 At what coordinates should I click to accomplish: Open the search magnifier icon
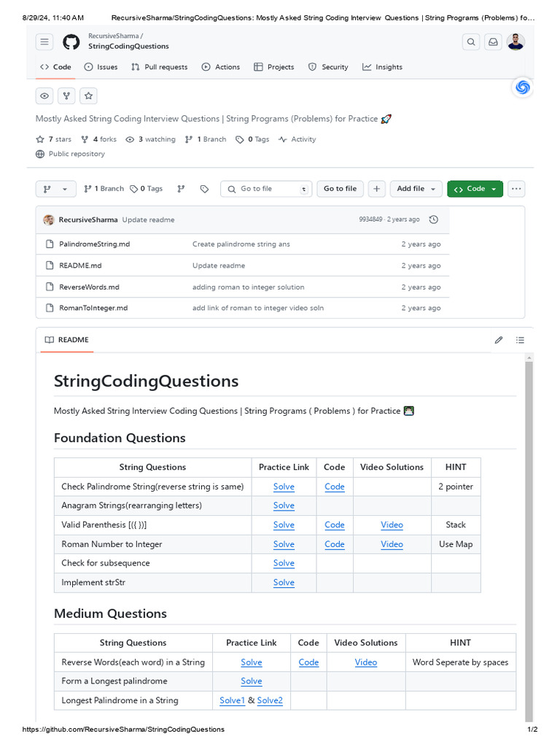pyautogui.click(x=471, y=42)
